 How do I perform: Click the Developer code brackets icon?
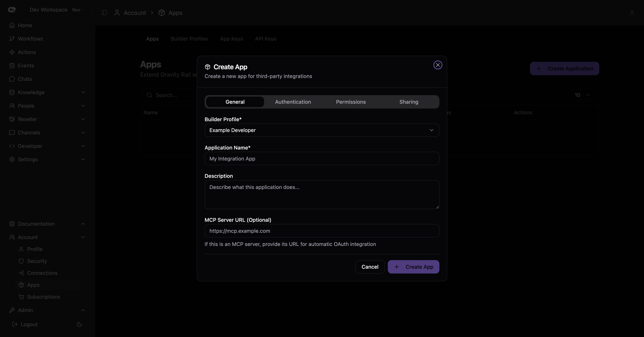pyautogui.click(x=12, y=146)
